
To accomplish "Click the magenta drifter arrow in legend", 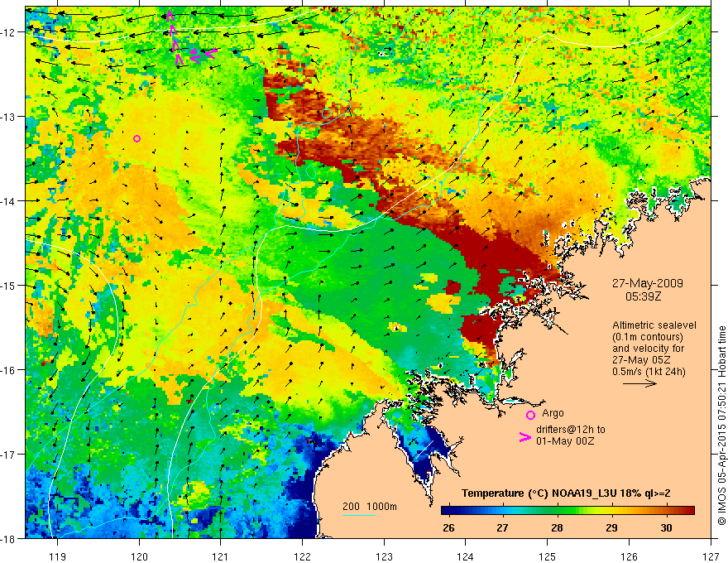I will [525, 437].
